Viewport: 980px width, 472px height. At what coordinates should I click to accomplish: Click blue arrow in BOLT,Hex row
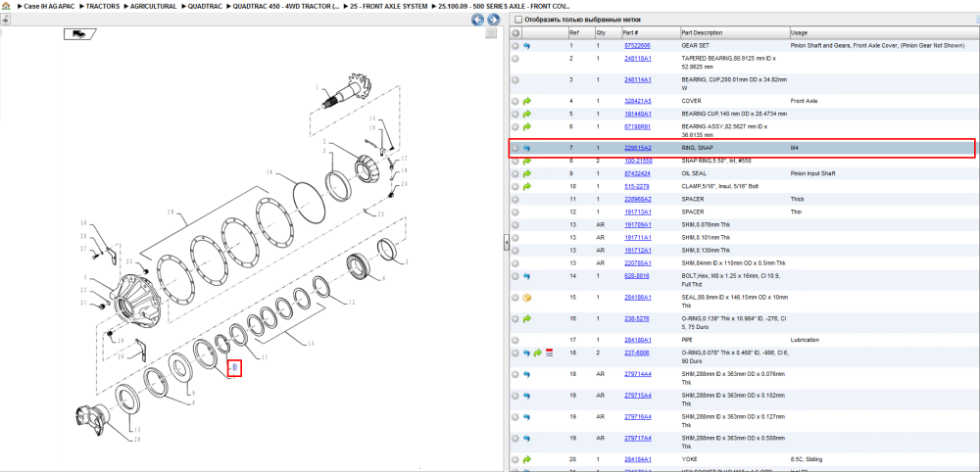[526, 276]
